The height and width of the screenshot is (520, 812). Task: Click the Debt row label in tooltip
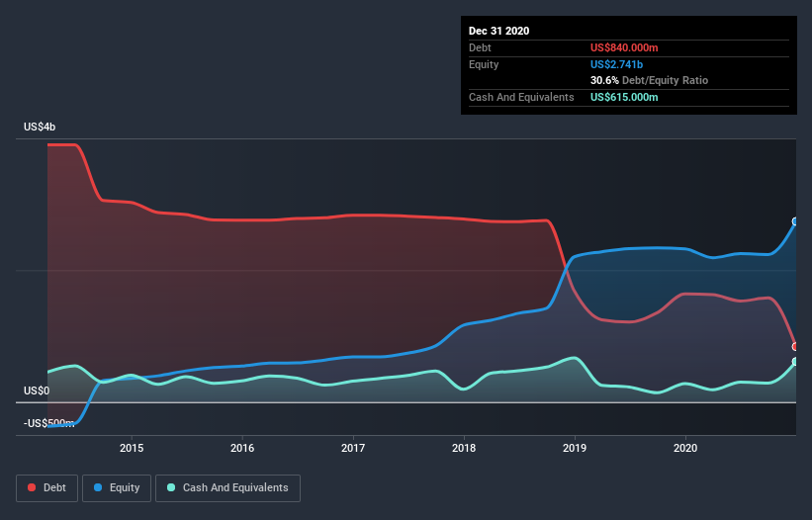(480, 47)
